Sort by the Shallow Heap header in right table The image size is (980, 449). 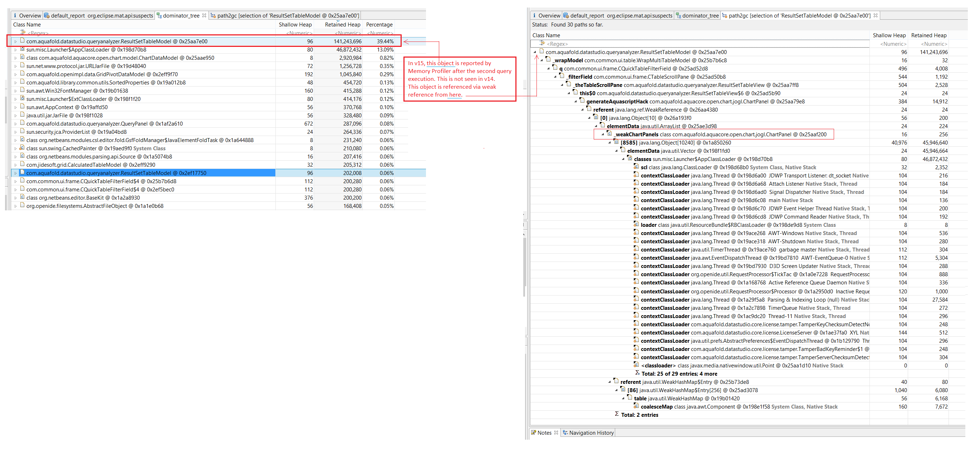point(889,35)
